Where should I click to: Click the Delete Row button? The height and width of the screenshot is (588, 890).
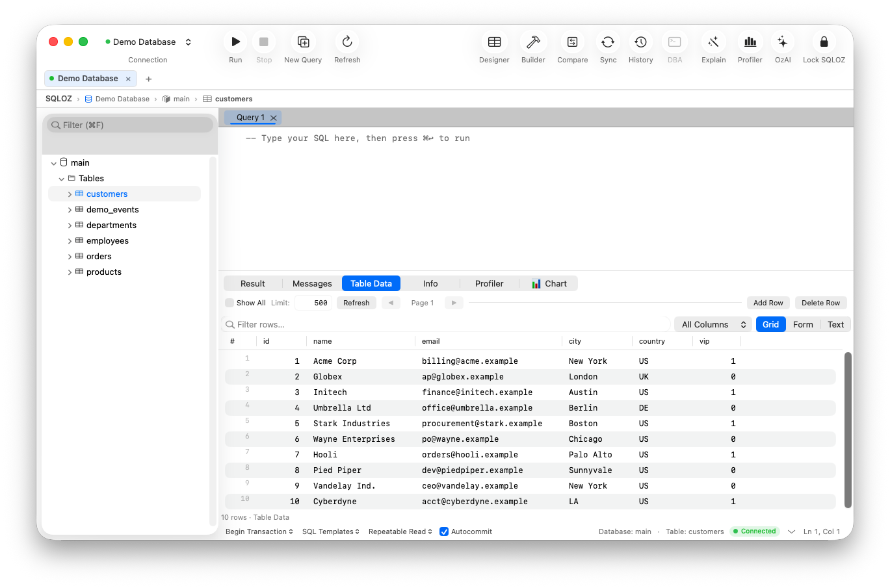click(820, 303)
